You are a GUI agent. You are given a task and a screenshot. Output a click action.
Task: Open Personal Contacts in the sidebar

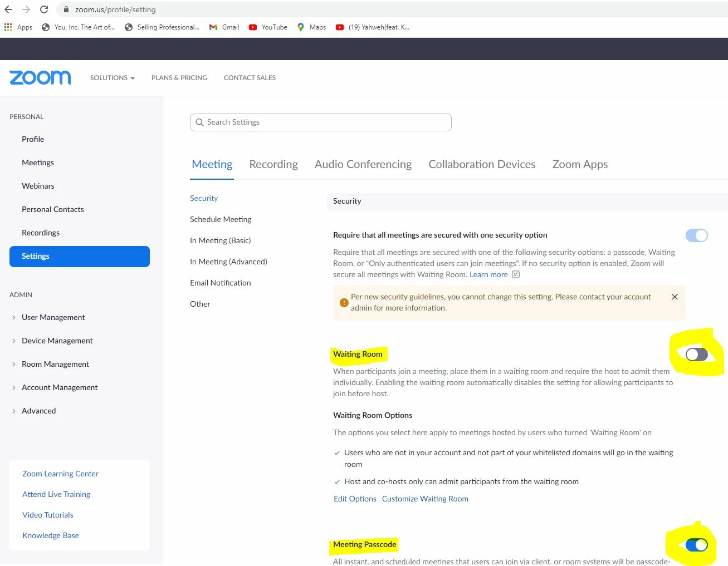pos(53,209)
